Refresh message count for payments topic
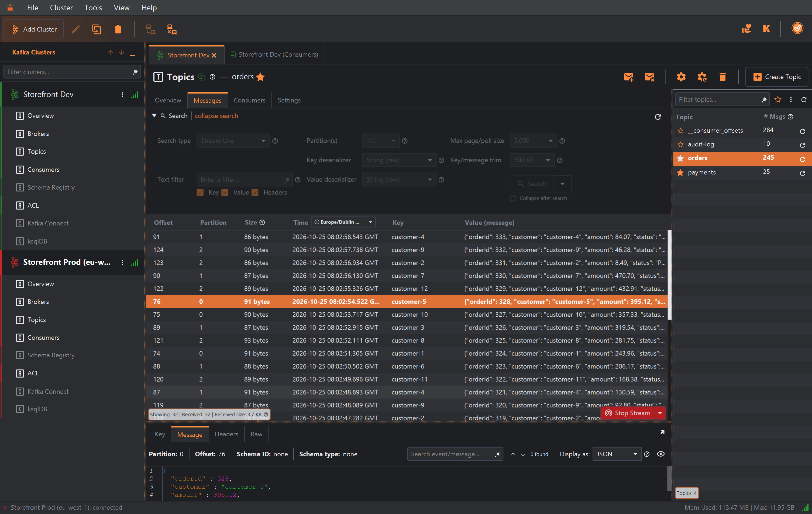The image size is (812, 514). (802, 173)
